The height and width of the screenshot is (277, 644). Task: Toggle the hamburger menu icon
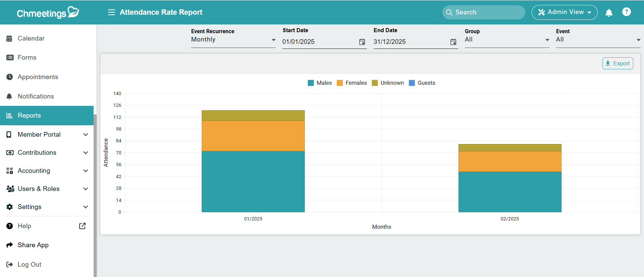point(111,12)
